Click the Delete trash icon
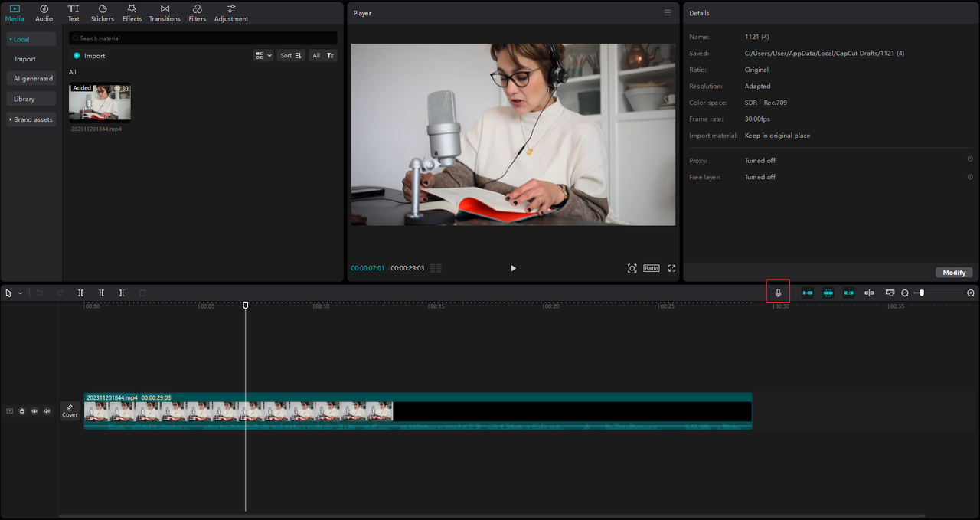The height and width of the screenshot is (520, 980). (x=142, y=293)
